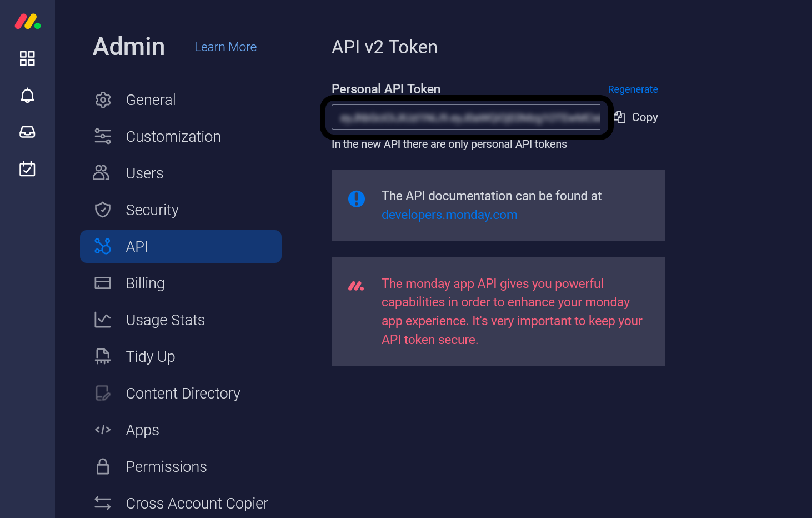
Task: Select Security in the admin menu
Action: pyautogui.click(x=181, y=210)
